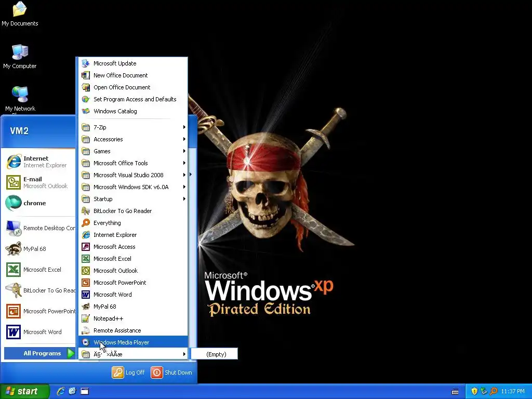Open the My Computer desktop icon
532x399 pixels.
(x=20, y=57)
